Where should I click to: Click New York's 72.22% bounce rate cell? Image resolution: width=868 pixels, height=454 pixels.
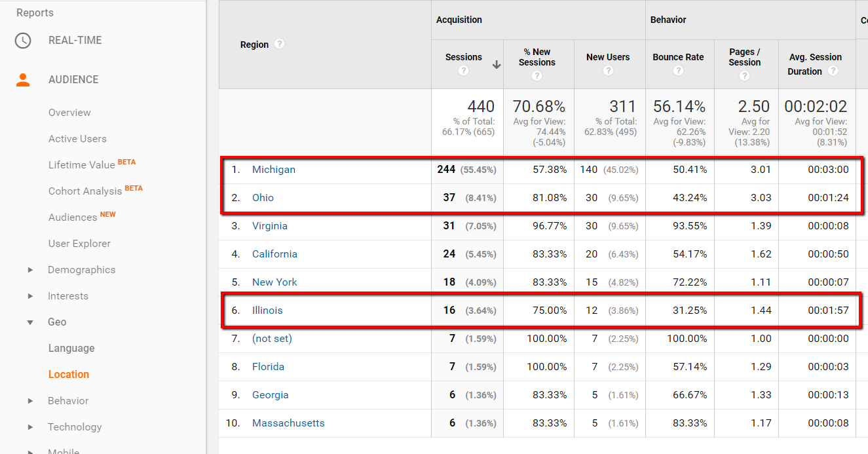click(x=689, y=282)
